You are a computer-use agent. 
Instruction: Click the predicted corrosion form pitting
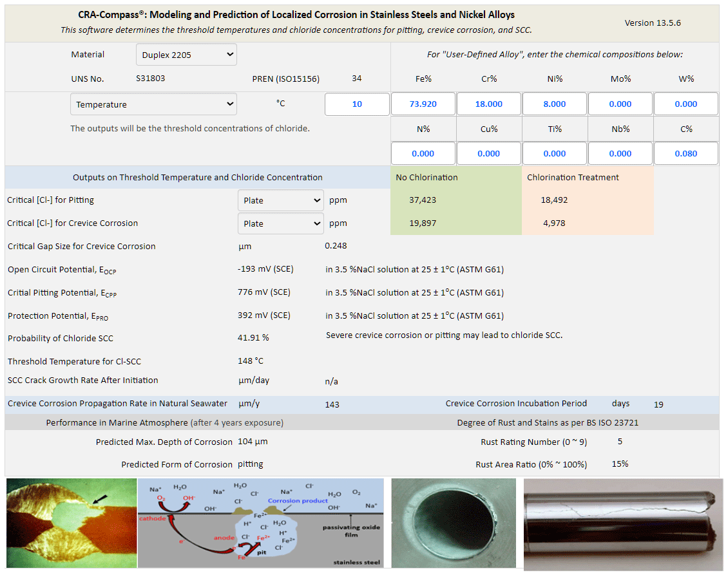pos(250,464)
